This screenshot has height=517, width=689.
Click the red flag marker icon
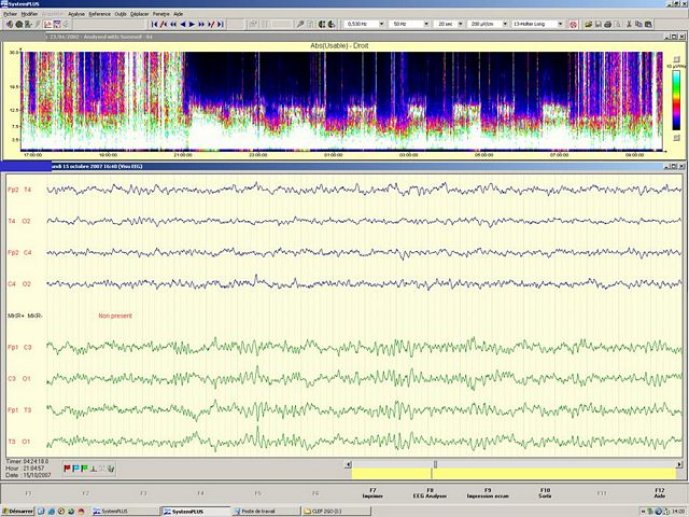(67, 469)
